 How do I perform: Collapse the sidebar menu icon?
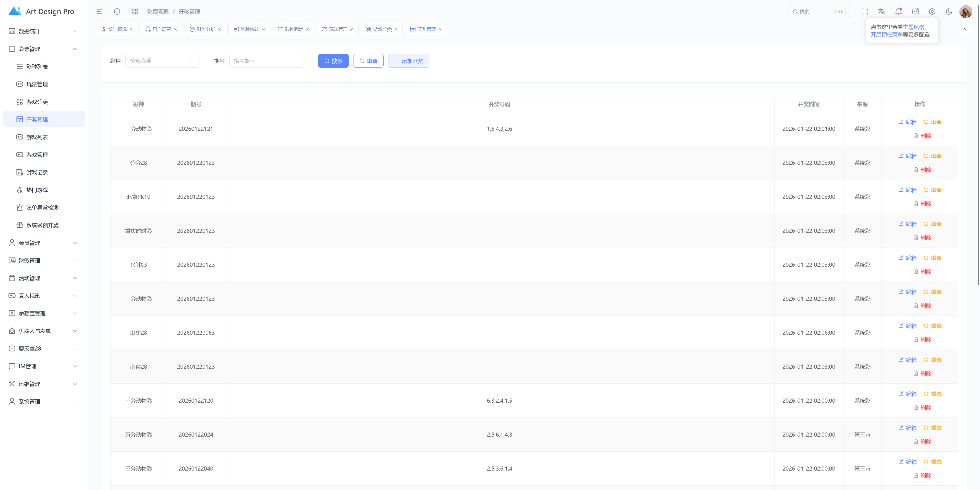click(x=99, y=11)
